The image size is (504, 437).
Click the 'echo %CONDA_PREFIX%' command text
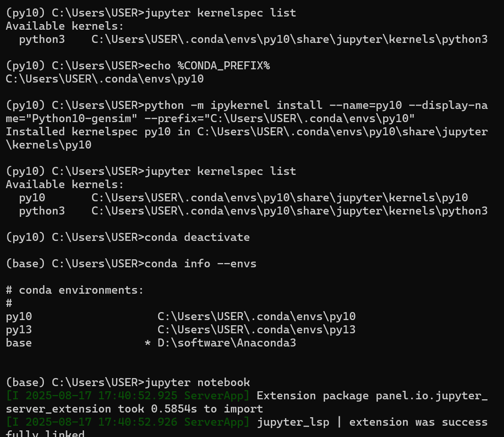pyautogui.click(x=207, y=66)
